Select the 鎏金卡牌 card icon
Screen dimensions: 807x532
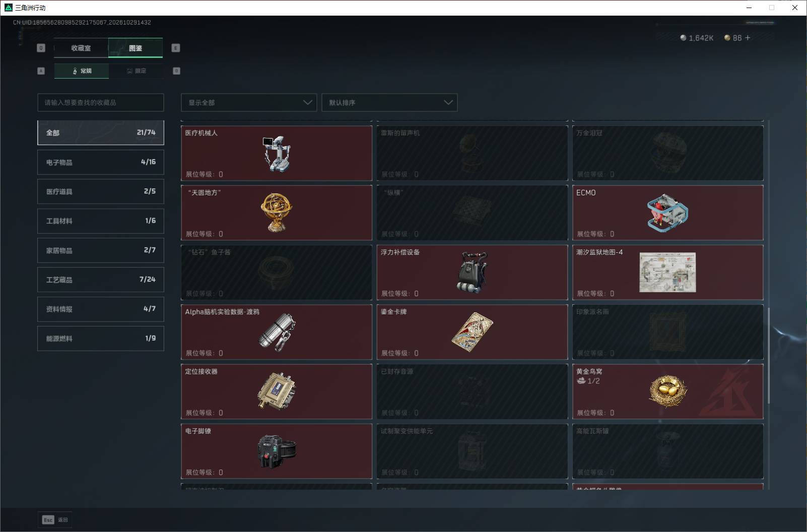473,332
